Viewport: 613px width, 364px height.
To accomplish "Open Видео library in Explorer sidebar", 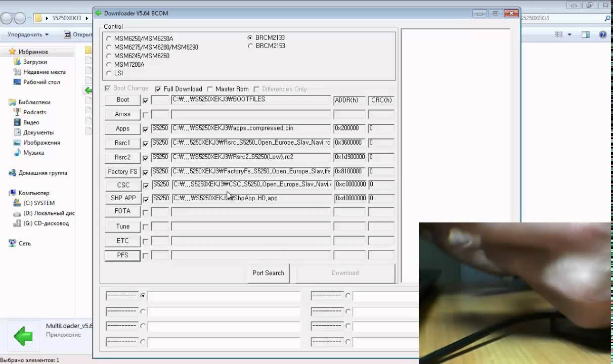I will [31, 122].
